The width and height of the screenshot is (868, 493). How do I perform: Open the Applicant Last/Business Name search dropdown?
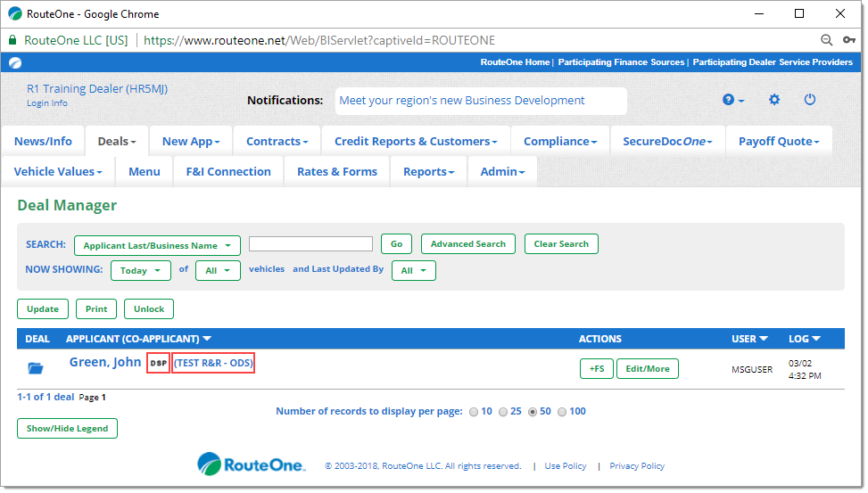pos(157,246)
